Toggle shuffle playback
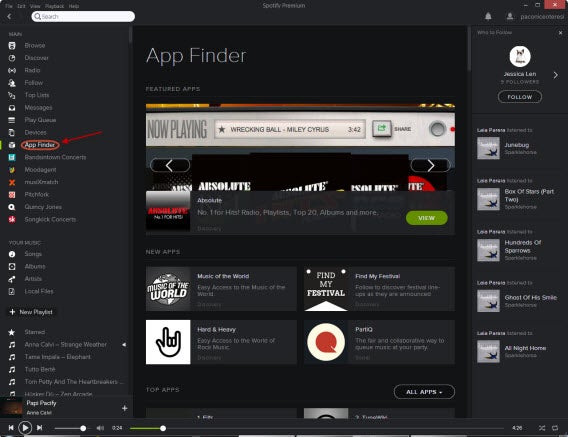This screenshot has width=568, height=437. [x=542, y=428]
